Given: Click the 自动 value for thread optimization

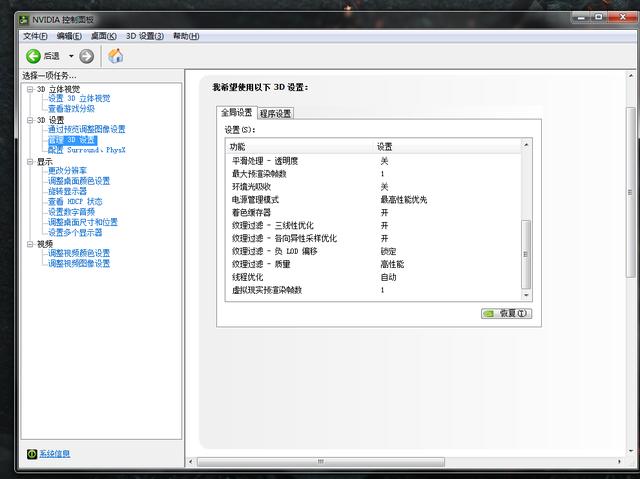Looking at the screenshot, I should [x=388, y=277].
